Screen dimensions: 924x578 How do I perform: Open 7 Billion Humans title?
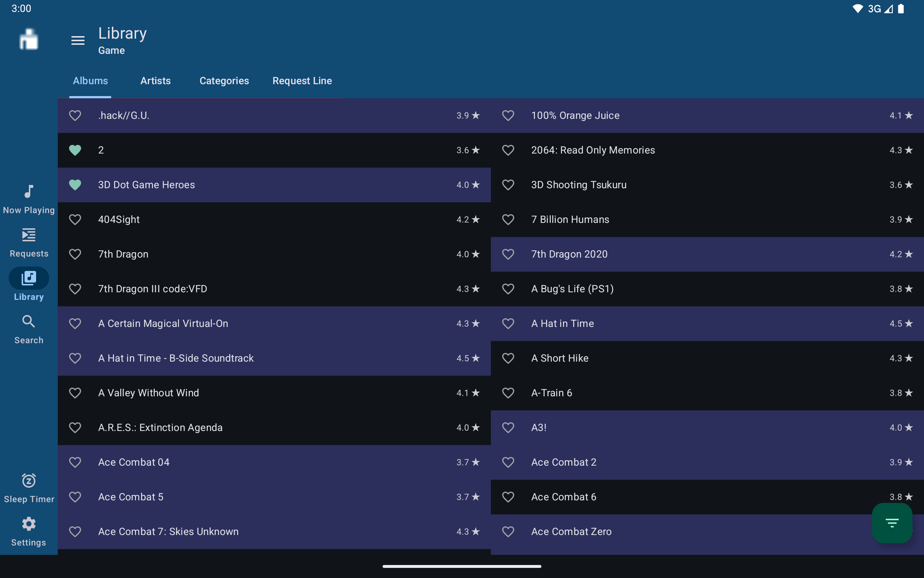(x=570, y=219)
